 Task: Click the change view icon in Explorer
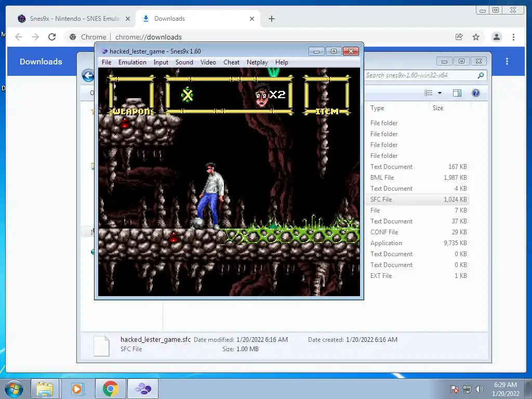429,93
